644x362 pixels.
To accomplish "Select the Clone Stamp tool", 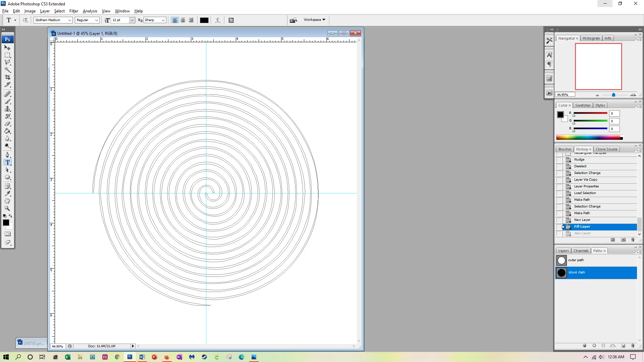I will [x=7, y=109].
